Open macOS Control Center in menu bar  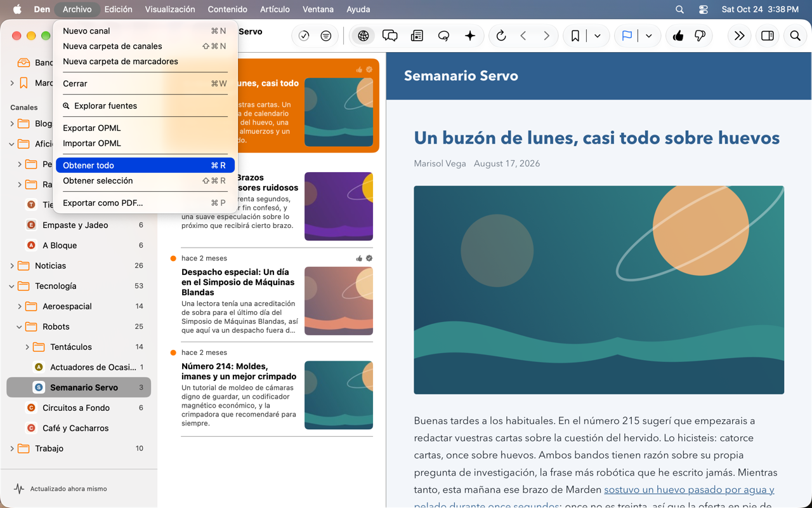[704, 10]
